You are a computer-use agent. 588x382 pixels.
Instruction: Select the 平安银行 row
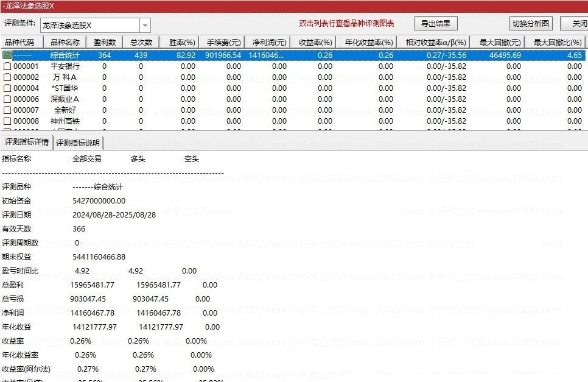[293, 66]
